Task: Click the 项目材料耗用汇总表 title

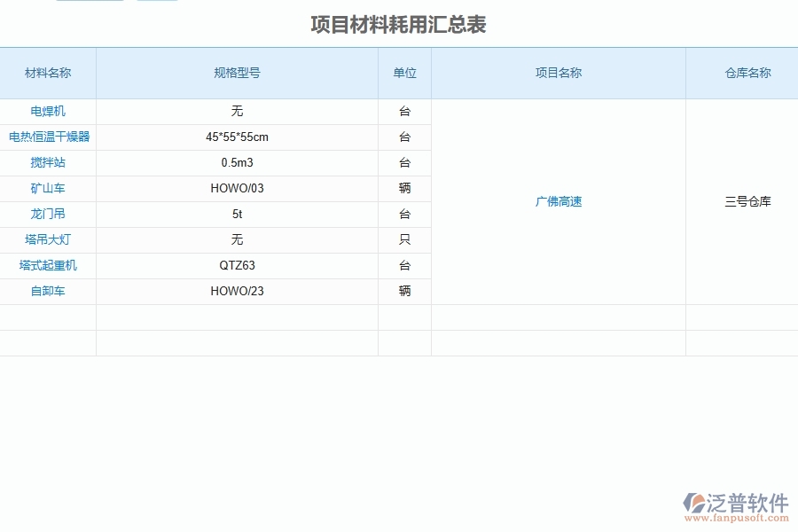Action: (x=399, y=26)
